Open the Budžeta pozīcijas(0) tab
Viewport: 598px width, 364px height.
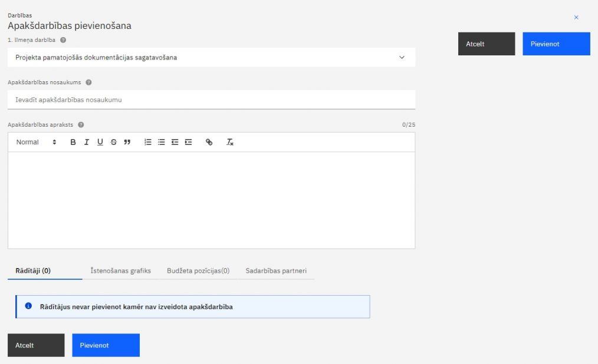(x=198, y=271)
